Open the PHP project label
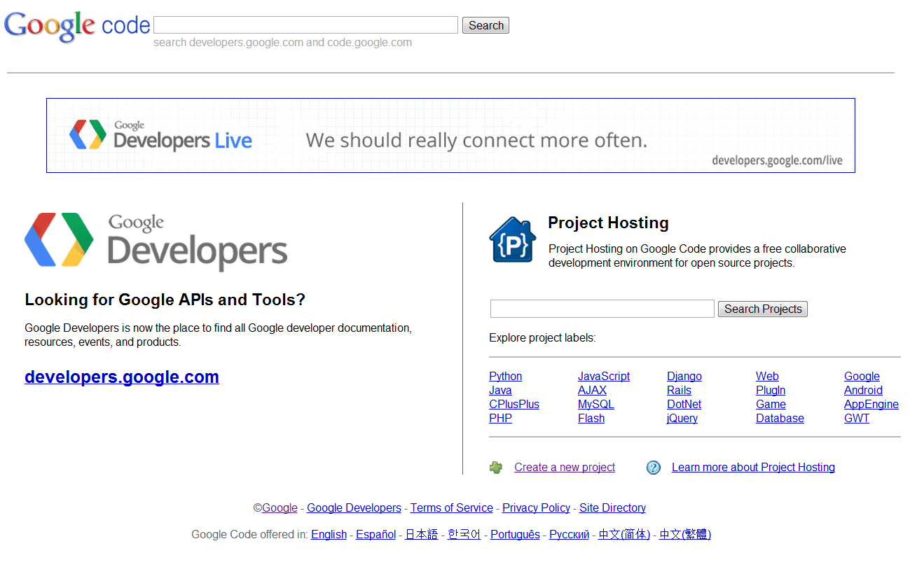Image resolution: width=924 pixels, height=567 pixels. pos(500,419)
